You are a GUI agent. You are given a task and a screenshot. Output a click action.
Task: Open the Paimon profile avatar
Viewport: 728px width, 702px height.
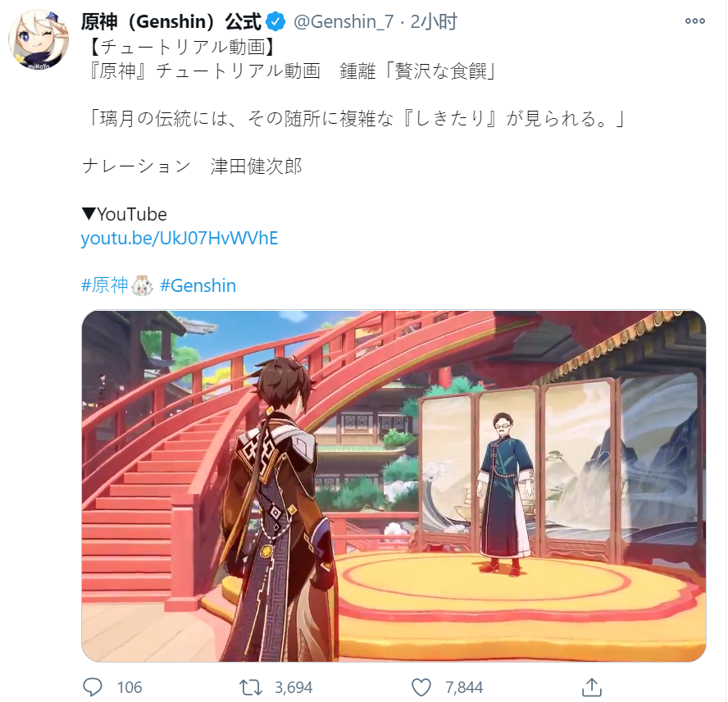coord(39,39)
